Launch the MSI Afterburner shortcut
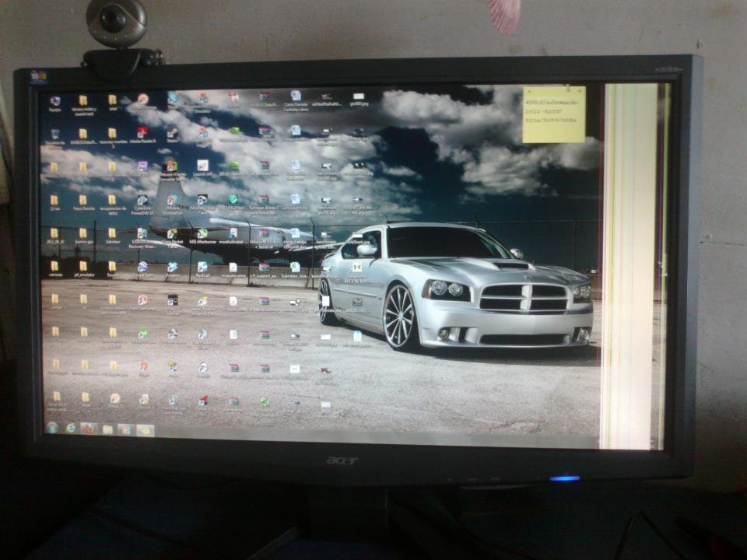Viewport: 747px width, 560px height. click(202, 236)
